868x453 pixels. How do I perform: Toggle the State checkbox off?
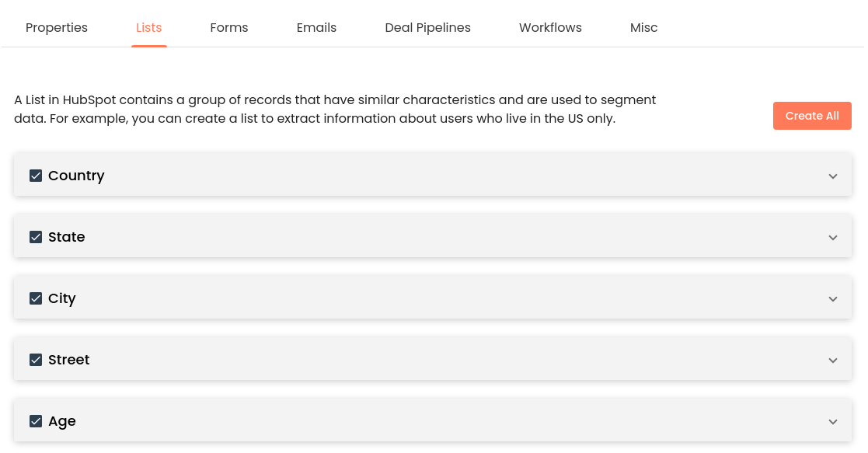[x=36, y=236]
